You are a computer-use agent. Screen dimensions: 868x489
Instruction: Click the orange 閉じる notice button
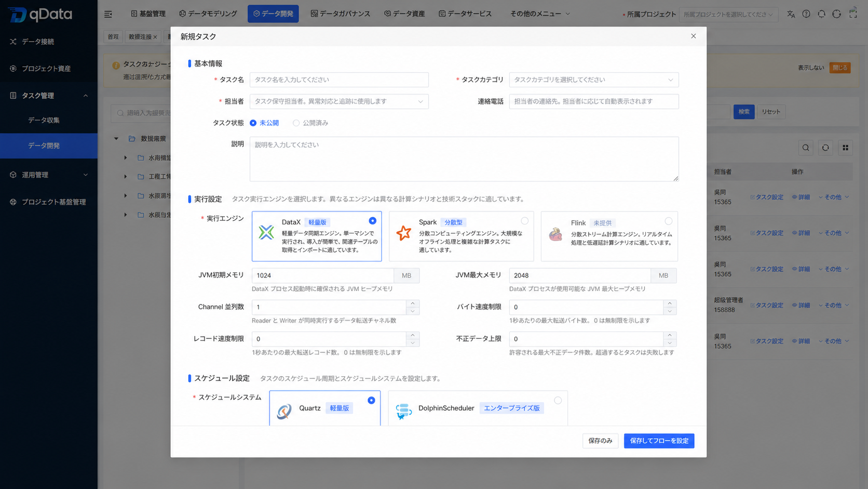coord(840,68)
